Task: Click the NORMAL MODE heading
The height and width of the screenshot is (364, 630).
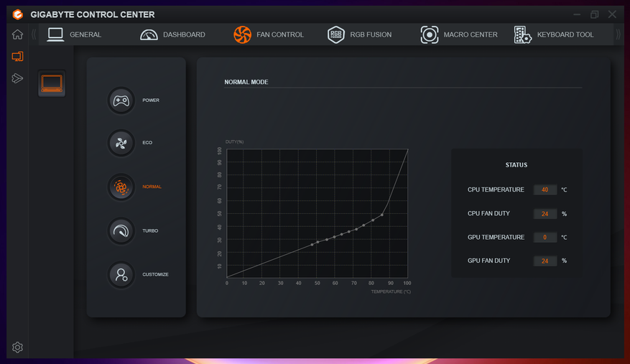Action: (x=246, y=82)
